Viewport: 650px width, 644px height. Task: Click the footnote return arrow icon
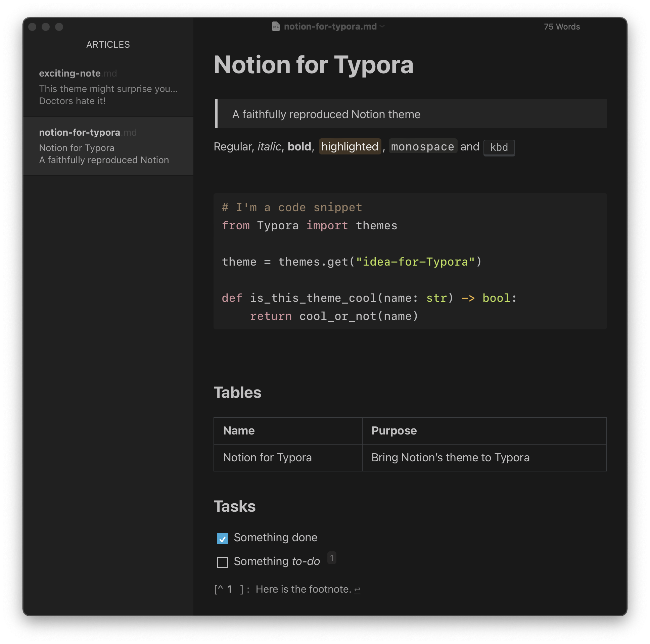tap(357, 590)
